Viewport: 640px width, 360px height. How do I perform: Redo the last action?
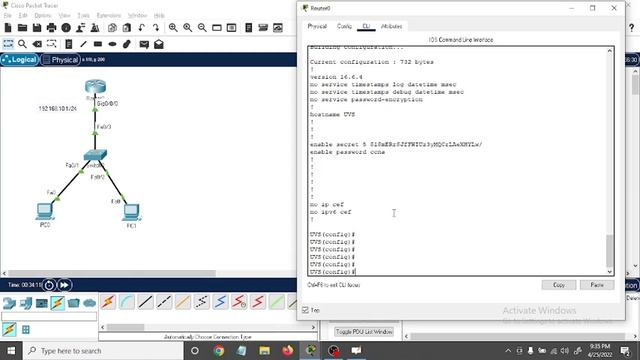[x=156, y=28]
